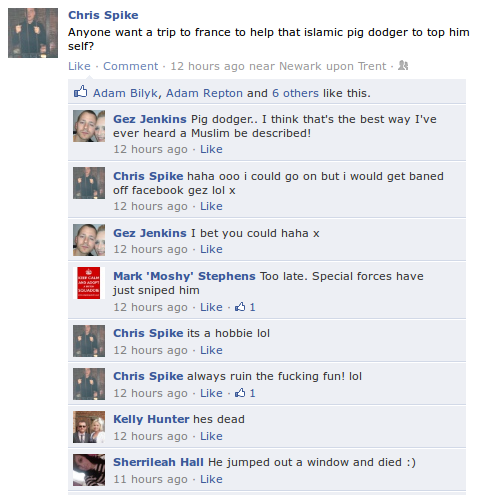Open Gez Jenkins' avatar on first comment
Viewport: 489px width, 495px height.
click(x=89, y=126)
